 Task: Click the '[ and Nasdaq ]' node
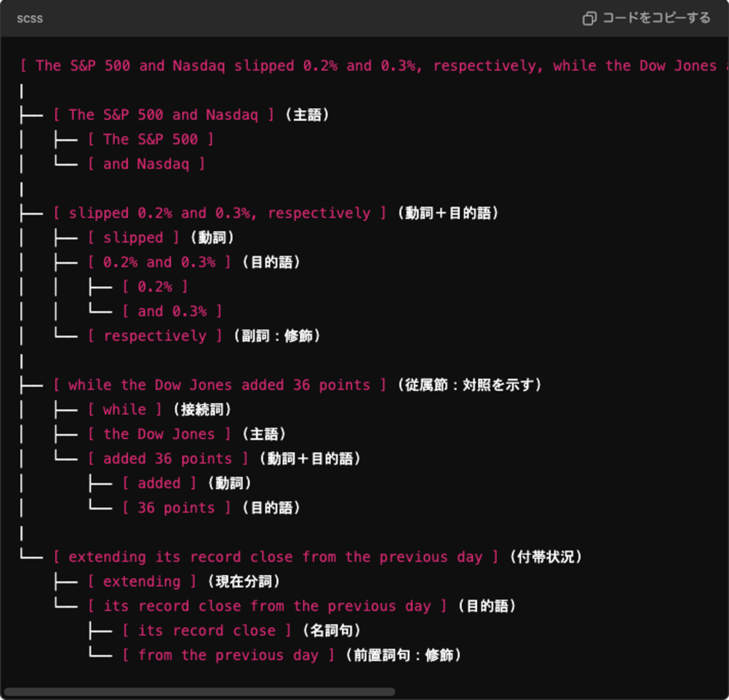point(146,164)
